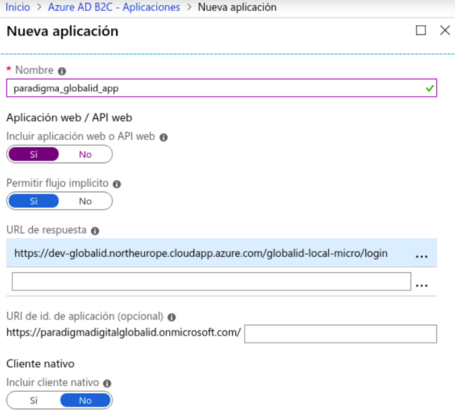
Task: Click the Cliente nativo section heading
Action: tap(40, 364)
